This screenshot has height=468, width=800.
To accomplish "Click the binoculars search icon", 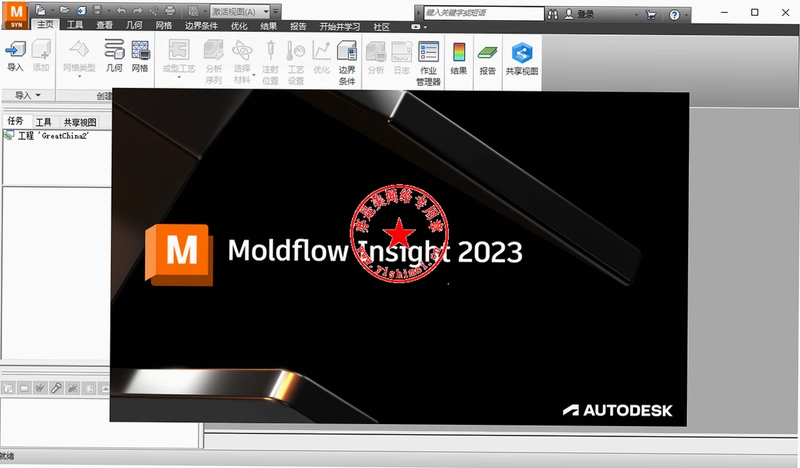I will click(553, 14).
